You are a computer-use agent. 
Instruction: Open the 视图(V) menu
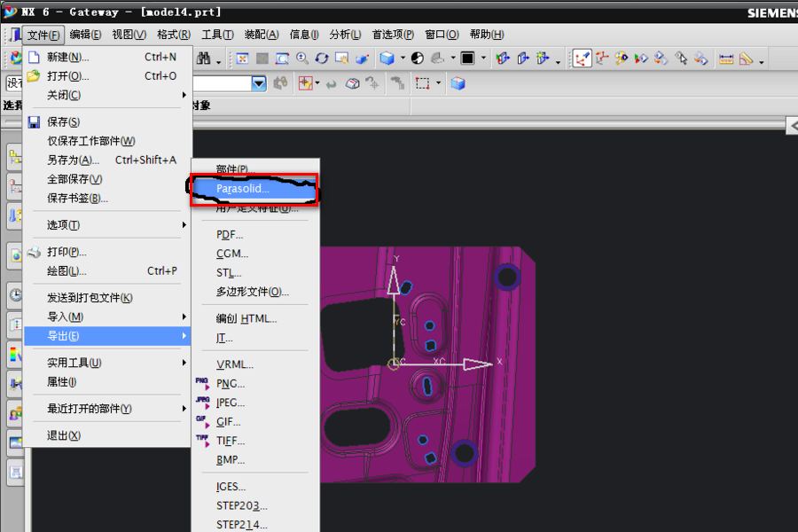pyautogui.click(x=129, y=35)
